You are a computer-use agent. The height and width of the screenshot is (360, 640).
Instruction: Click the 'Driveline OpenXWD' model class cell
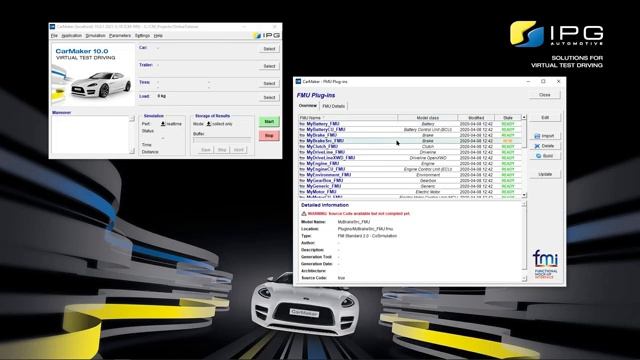[x=428, y=158]
